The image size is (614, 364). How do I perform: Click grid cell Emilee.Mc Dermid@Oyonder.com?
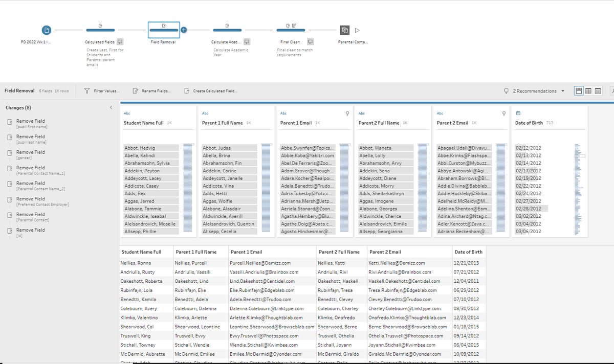[272, 354]
